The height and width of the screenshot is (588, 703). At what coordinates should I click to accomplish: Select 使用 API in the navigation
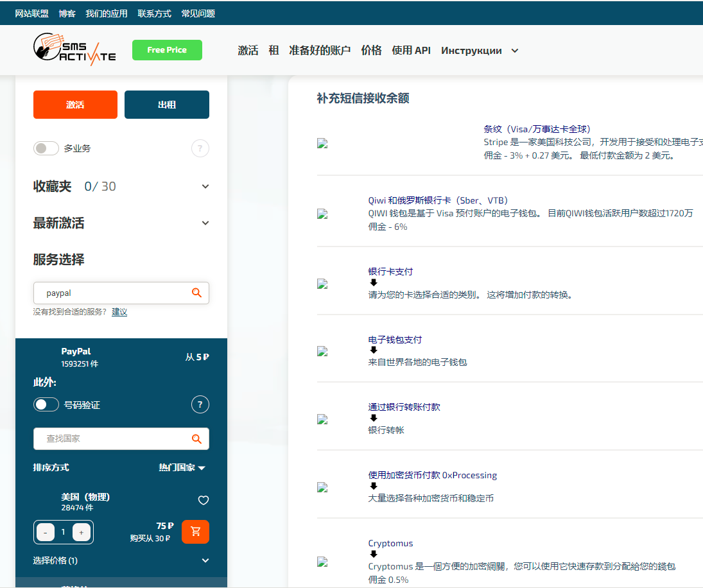[411, 50]
